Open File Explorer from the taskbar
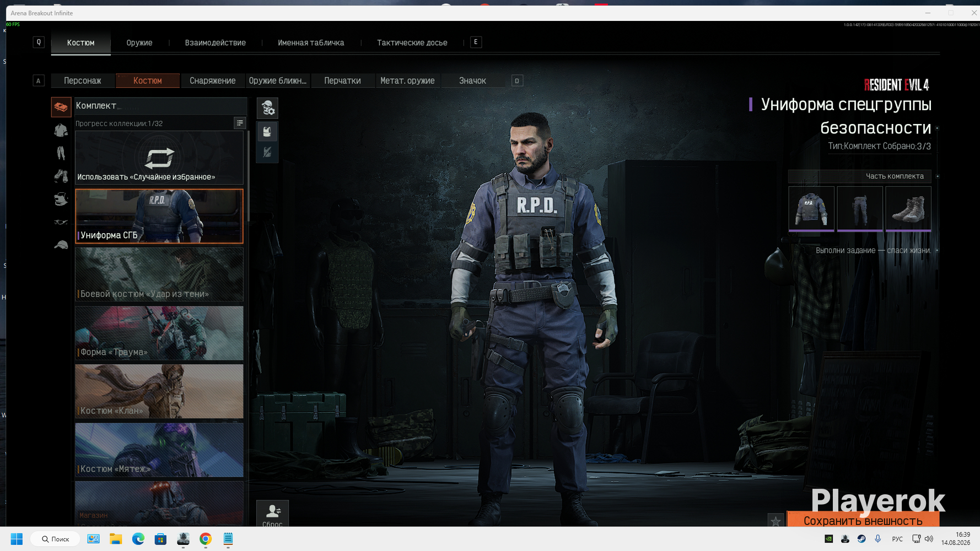The width and height of the screenshot is (980, 551). pos(116,539)
